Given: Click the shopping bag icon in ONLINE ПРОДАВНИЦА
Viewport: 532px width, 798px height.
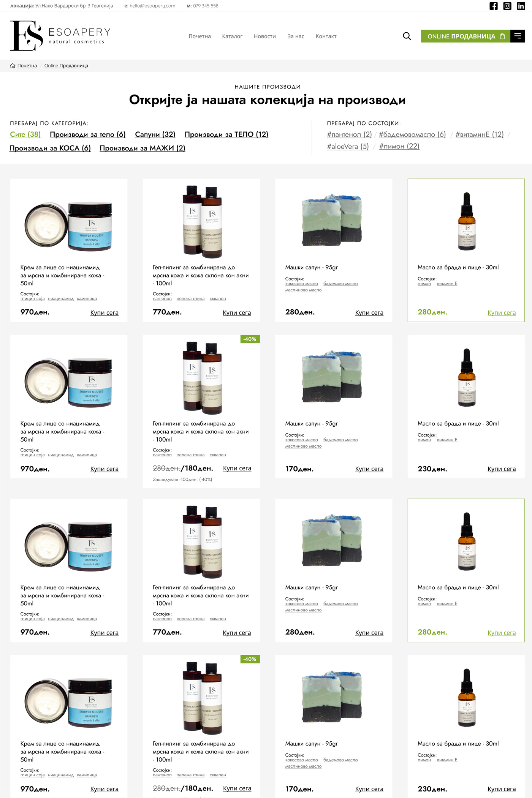Looking at the screenshot, I should [x=502, y=36].
